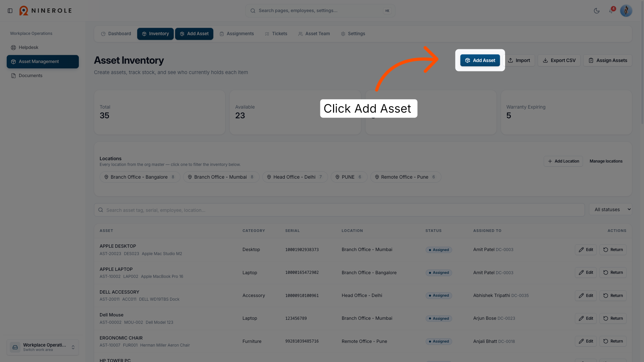
Task: Open the Tickets tab
Action: click(276, 34)
